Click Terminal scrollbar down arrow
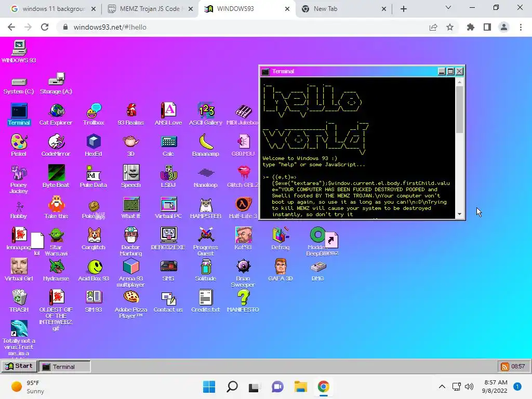The image size is (532, 399). click(x=459, y=214)
